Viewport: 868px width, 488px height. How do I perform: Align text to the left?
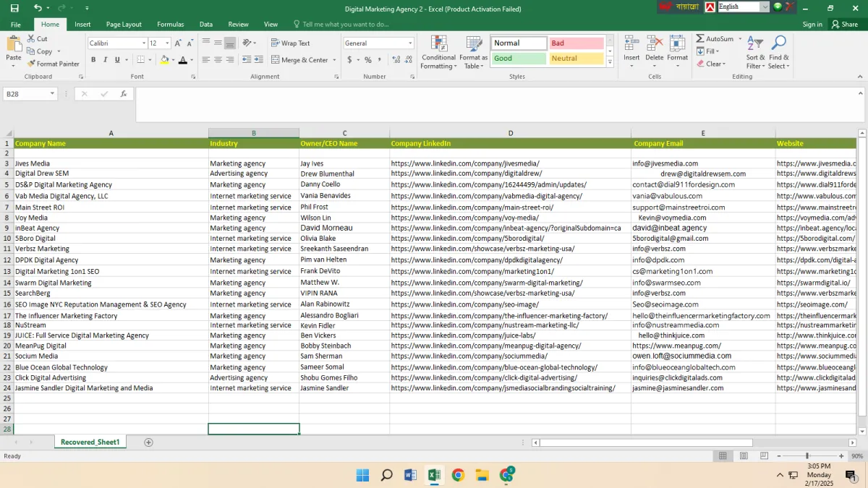pos(207,60)
